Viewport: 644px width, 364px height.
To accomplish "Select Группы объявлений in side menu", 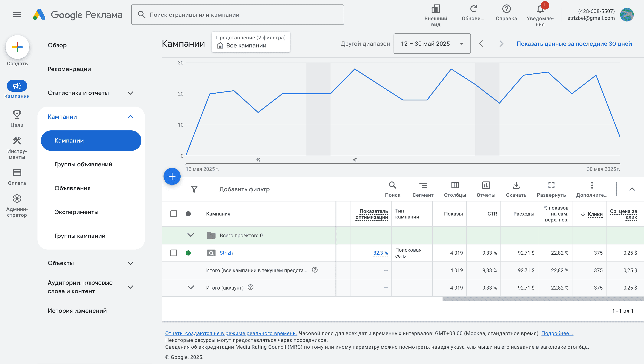I will click(83, 164).
